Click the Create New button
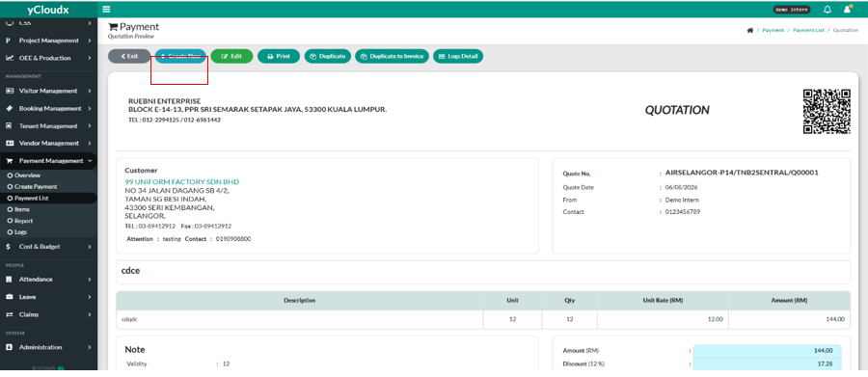 tap(180, 57)
